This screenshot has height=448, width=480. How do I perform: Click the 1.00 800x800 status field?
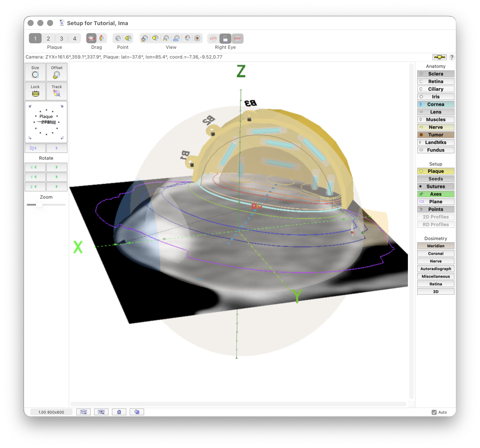click(51, 412)
